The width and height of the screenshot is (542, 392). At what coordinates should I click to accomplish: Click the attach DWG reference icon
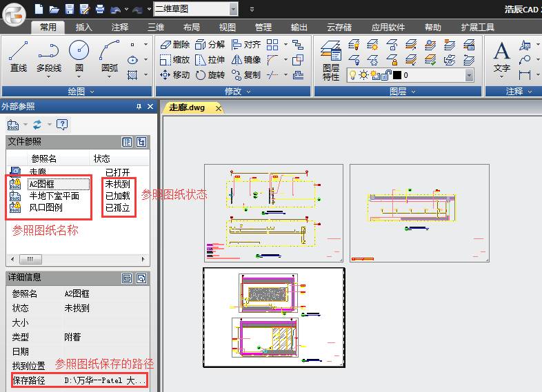pyautogui.click(x=13, y=124)
